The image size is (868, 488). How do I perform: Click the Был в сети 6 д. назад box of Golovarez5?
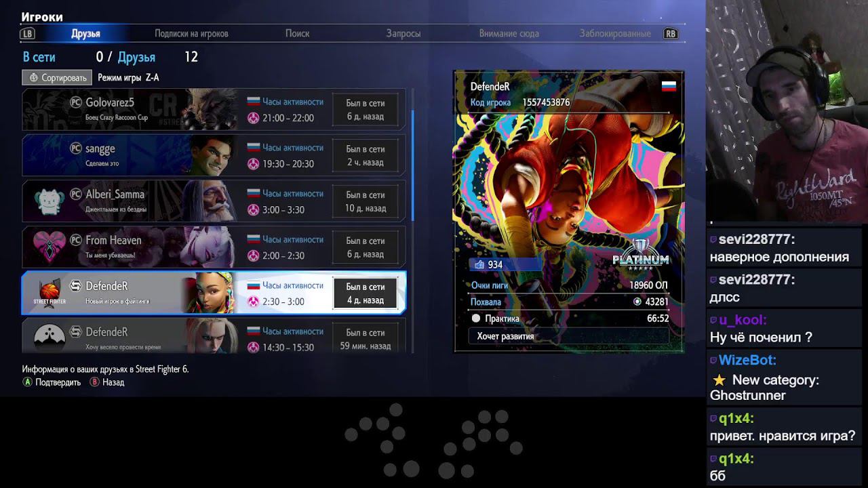(365, 110)
